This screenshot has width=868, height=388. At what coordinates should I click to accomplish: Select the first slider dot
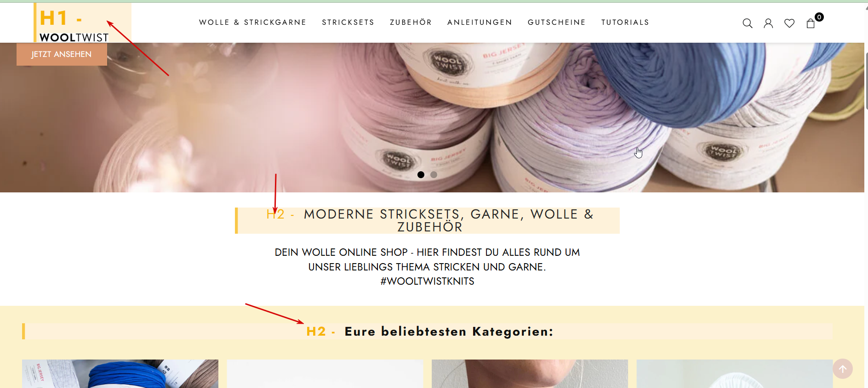(x=421, y=174)
